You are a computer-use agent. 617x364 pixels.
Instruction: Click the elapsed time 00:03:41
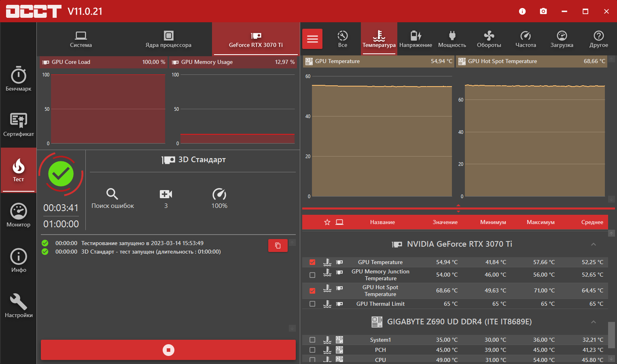[x=61, y=208]
